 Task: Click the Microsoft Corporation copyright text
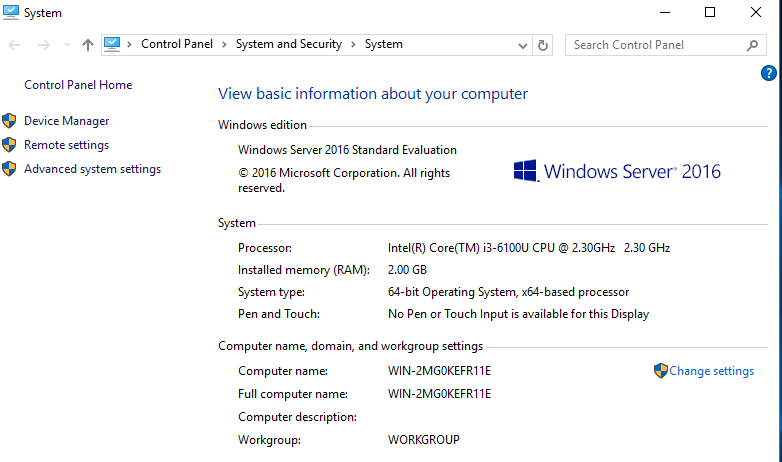click(344, 180)
